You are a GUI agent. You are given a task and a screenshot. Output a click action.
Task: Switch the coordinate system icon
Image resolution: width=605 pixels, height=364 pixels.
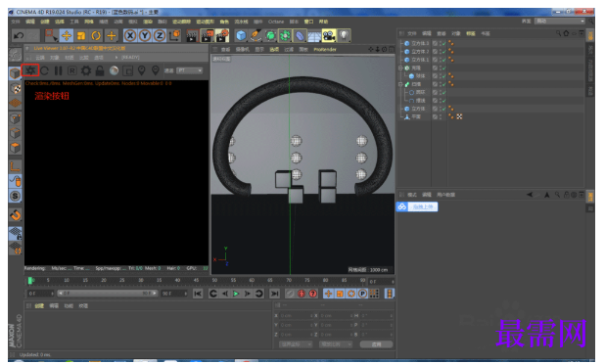point(174,36)
